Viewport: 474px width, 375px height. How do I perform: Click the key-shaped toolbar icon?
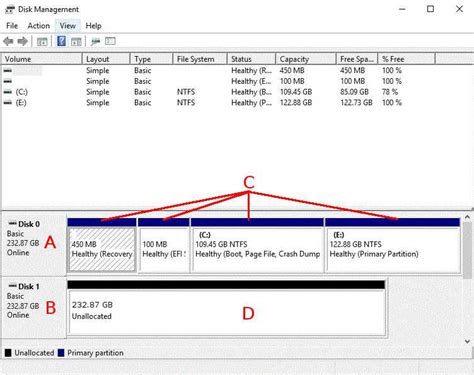click(x=96, y=41)
